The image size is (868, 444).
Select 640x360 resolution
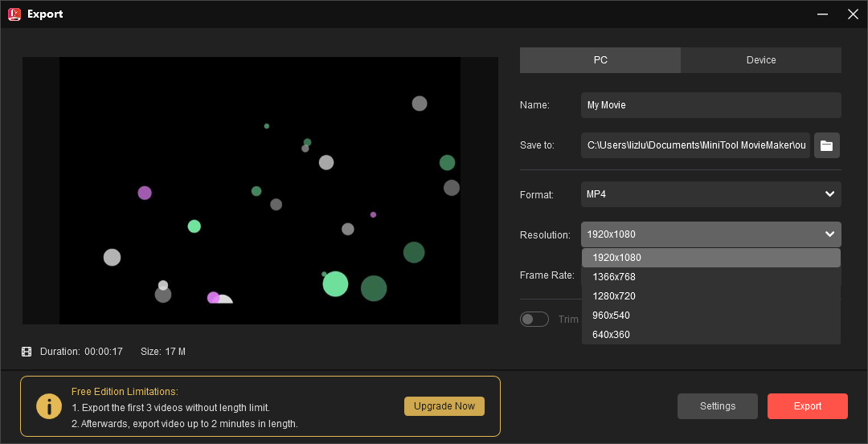pos(611,335)
